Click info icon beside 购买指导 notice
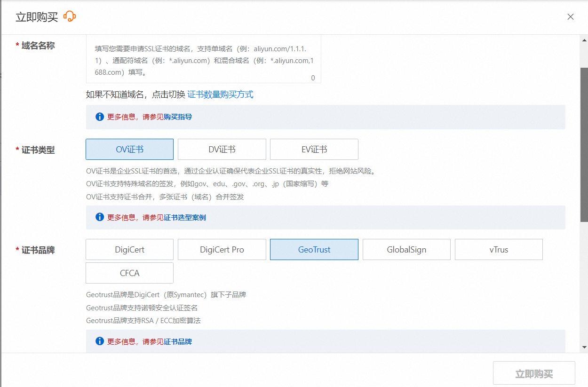The height and width of the screenshot is (387, 588). point(100,117)
